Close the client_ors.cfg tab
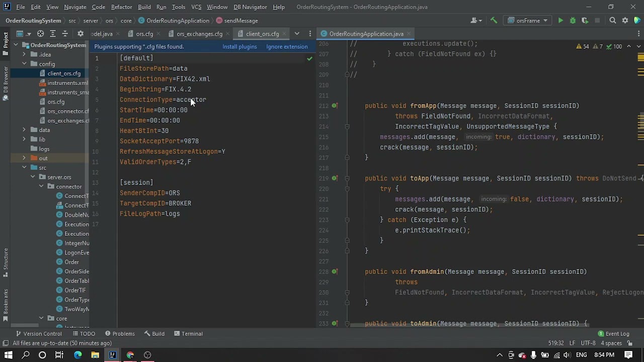This screenshot has height=362, width=644. (284, 34)
